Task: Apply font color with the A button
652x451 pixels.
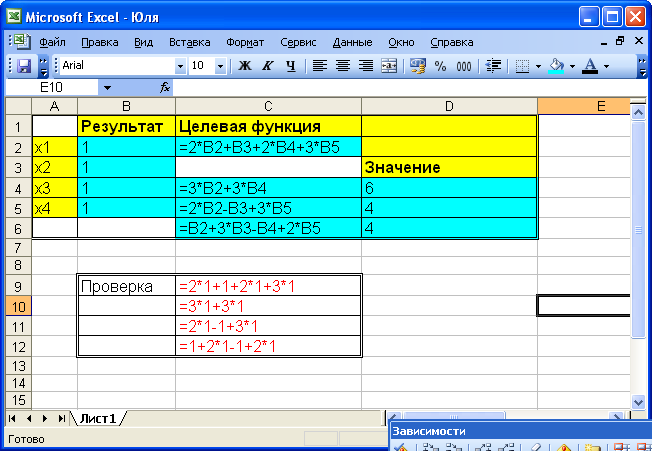Action: click(590, 66)
